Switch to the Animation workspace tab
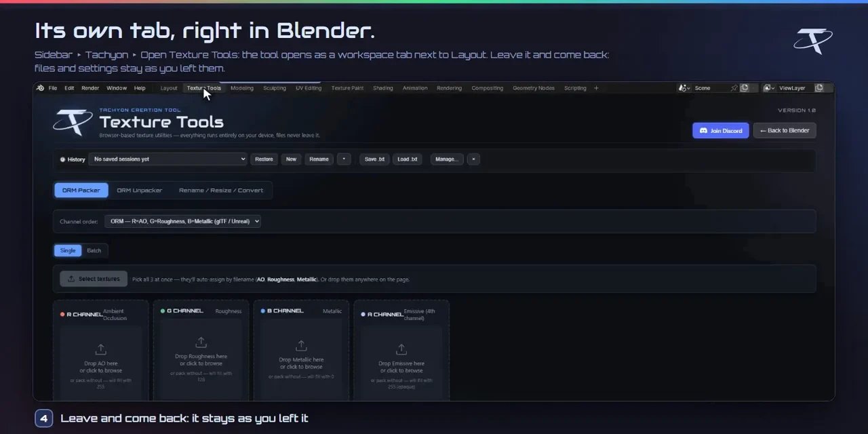The image size is (868, 434). [415, 88]
